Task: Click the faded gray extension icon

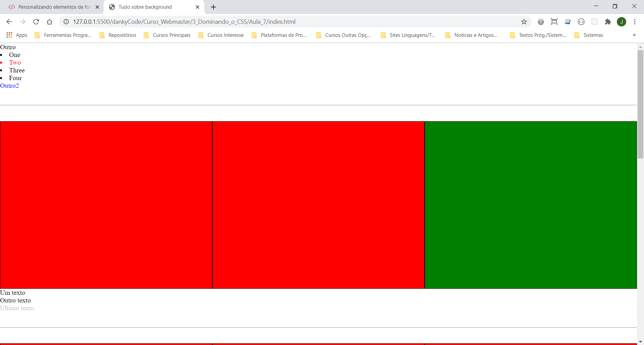Action: point(594,22)
